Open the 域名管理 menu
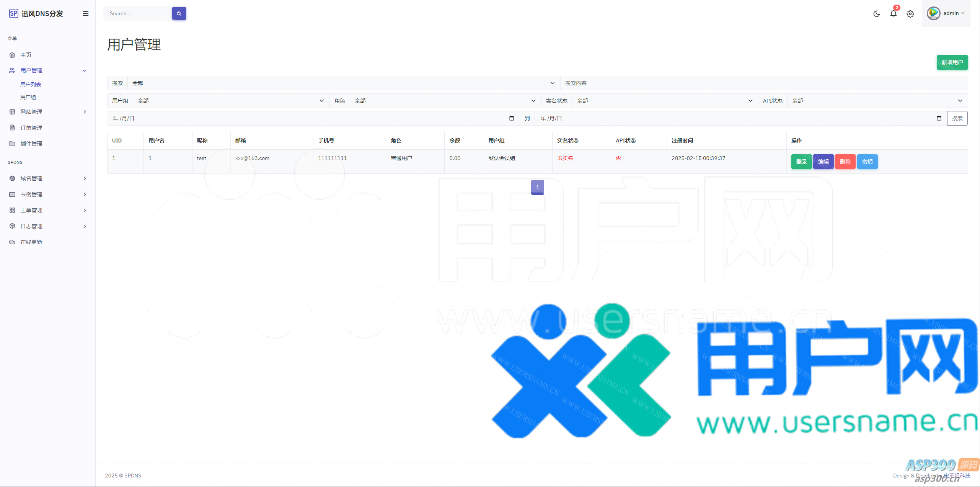The width and height of the screenshot is (980, 487). pos(31,178)
